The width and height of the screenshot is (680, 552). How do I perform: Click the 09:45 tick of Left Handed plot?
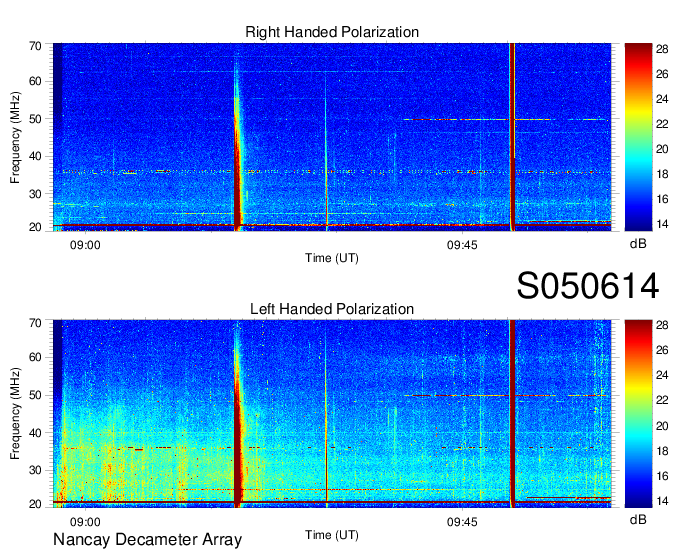(462, 522)
